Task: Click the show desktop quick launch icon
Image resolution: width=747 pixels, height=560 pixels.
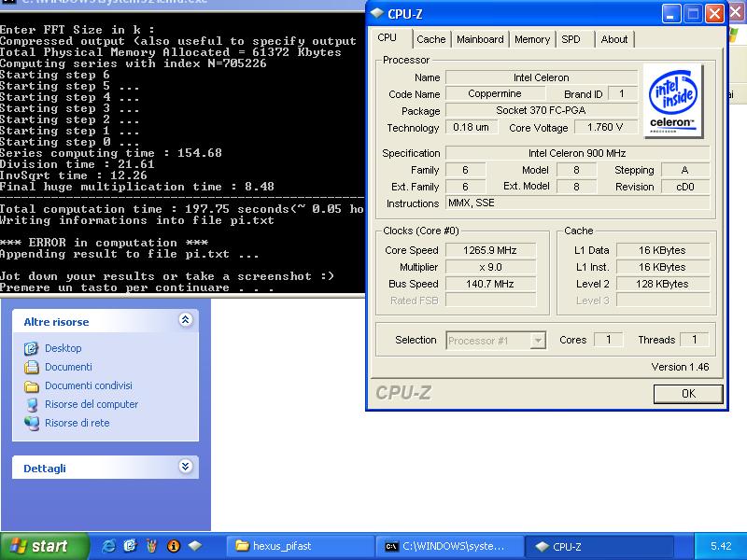Action: [130, 546]
